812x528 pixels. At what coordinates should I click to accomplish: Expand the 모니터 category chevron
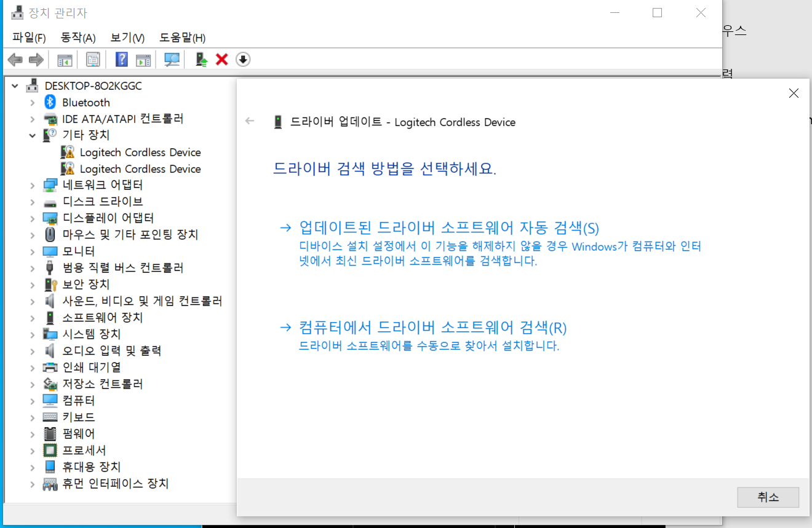tap(33, 251)
